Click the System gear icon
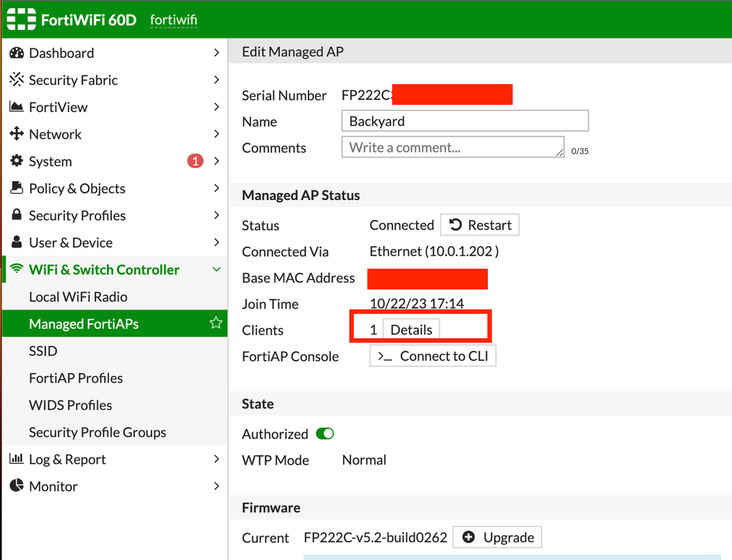The image size is (732, 560). (x=16, y=161)
